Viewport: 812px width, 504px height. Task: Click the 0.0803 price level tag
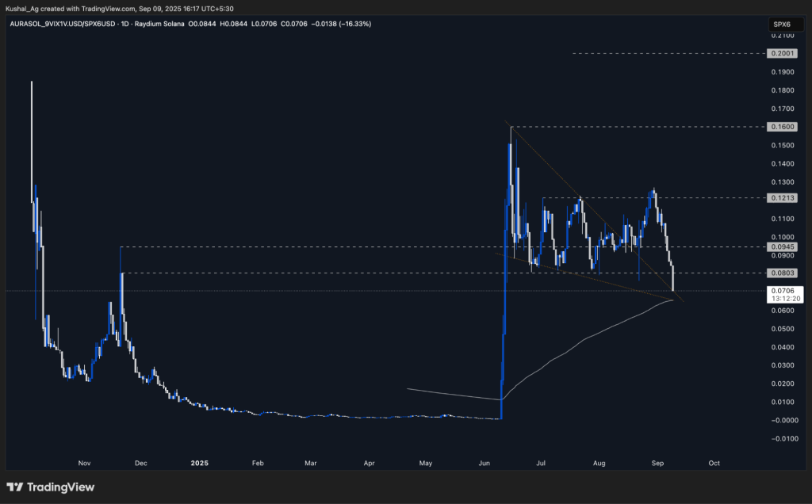781,273
